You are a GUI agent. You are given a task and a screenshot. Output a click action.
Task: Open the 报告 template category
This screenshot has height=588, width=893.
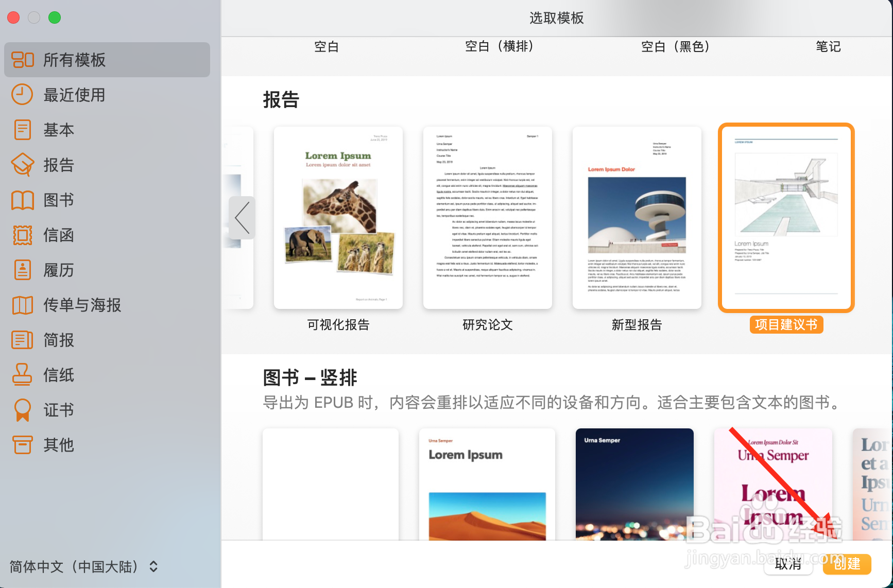click(58, 165)
